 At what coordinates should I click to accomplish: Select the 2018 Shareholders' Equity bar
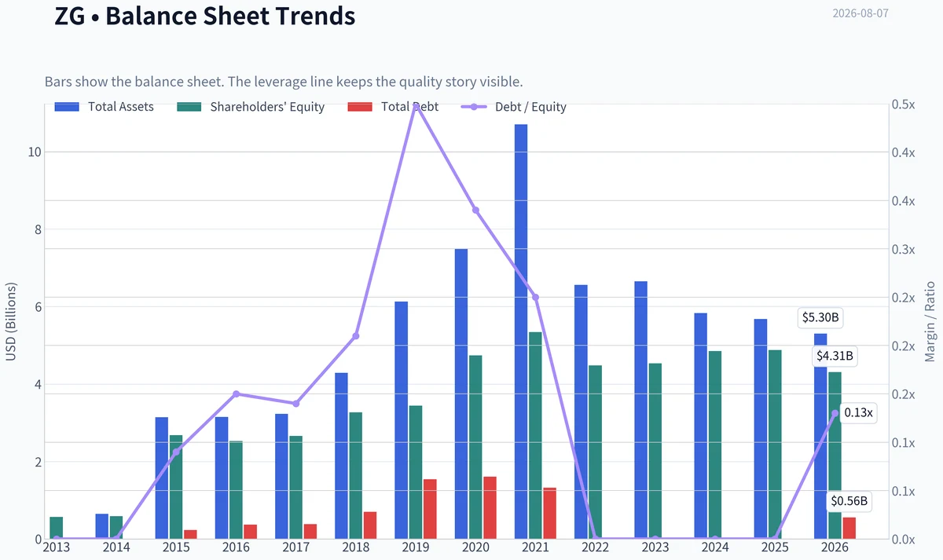pyautogui.click(x=356, y=475)
